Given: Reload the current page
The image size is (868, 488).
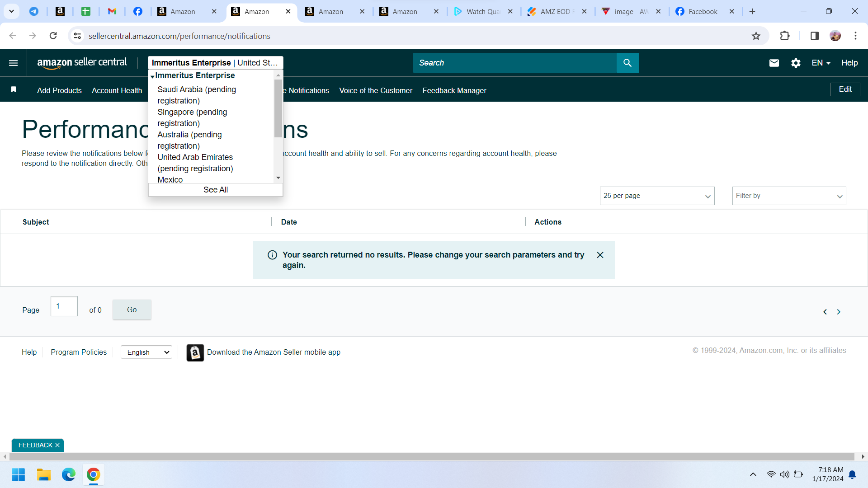Looking at the screenshot, I should tap(53, 36).
